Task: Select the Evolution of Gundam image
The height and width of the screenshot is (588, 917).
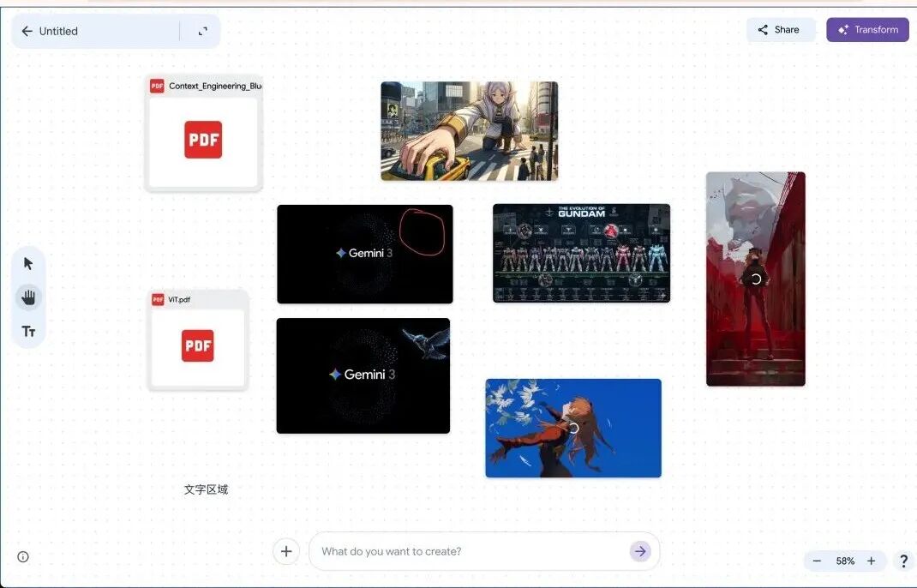Action: [581, 253]
